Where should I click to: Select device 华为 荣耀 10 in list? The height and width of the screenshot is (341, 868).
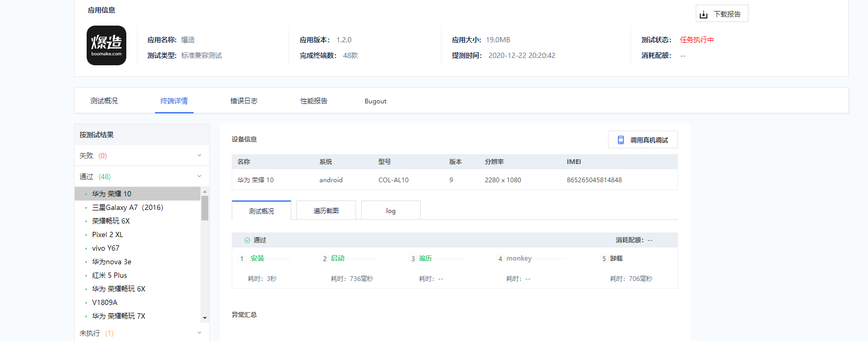pos(138,194)
